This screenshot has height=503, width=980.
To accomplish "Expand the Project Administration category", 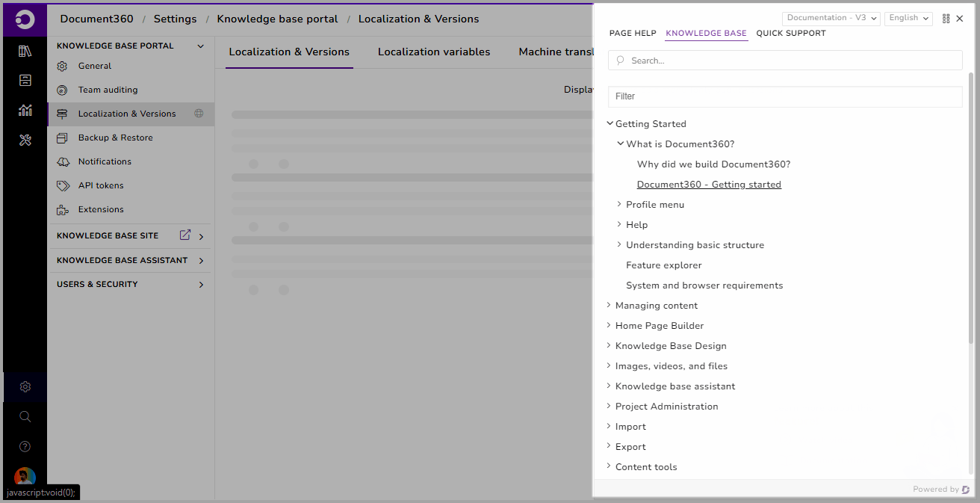I will (609, 406).
